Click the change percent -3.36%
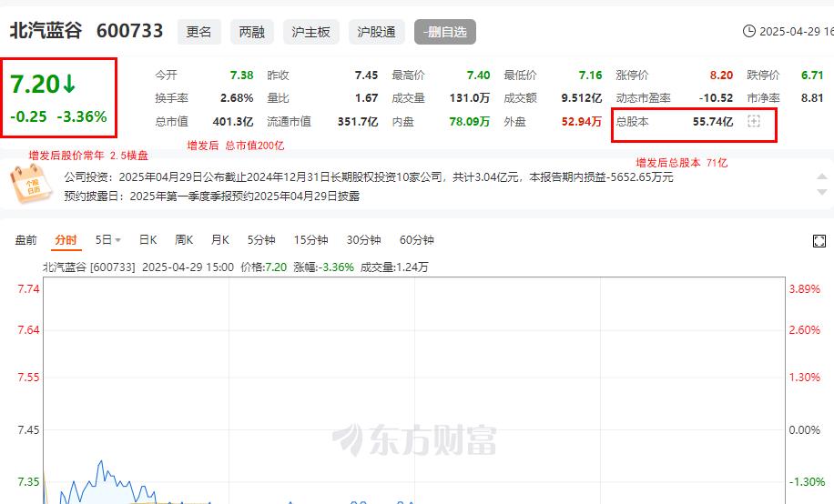The height and width of the screenshot is (504, 834). coord(82,116)
